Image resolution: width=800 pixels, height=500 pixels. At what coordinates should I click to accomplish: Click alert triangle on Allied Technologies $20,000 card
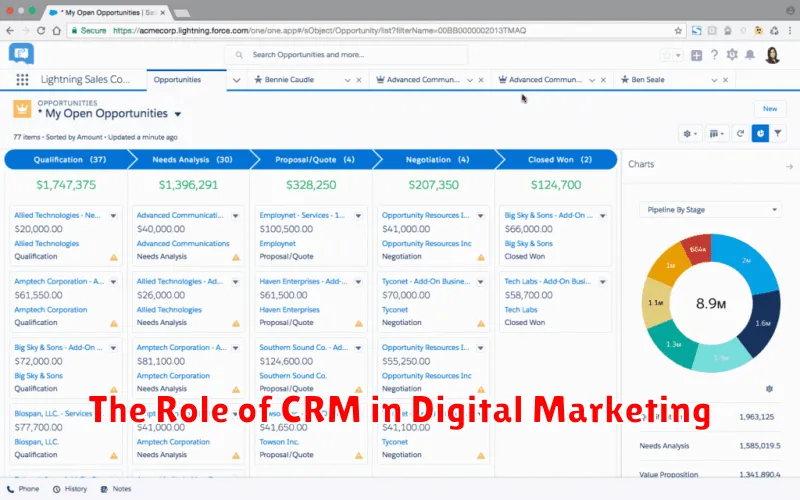114,258
